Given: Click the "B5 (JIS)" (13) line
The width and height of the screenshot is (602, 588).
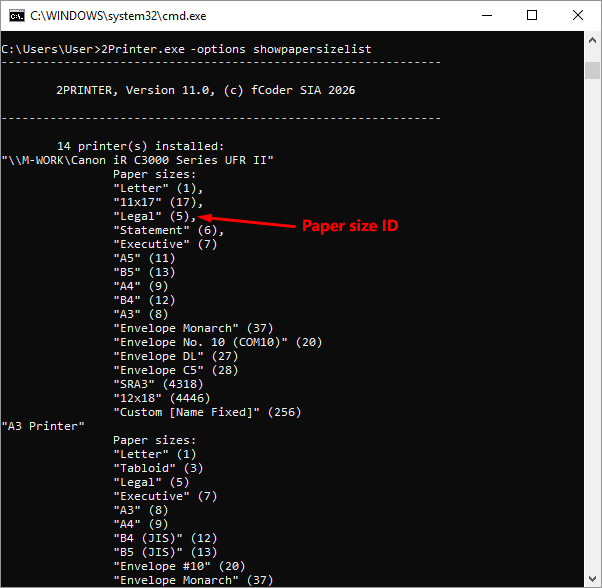Looking at the screenshot, I should (x=165, y=552).
